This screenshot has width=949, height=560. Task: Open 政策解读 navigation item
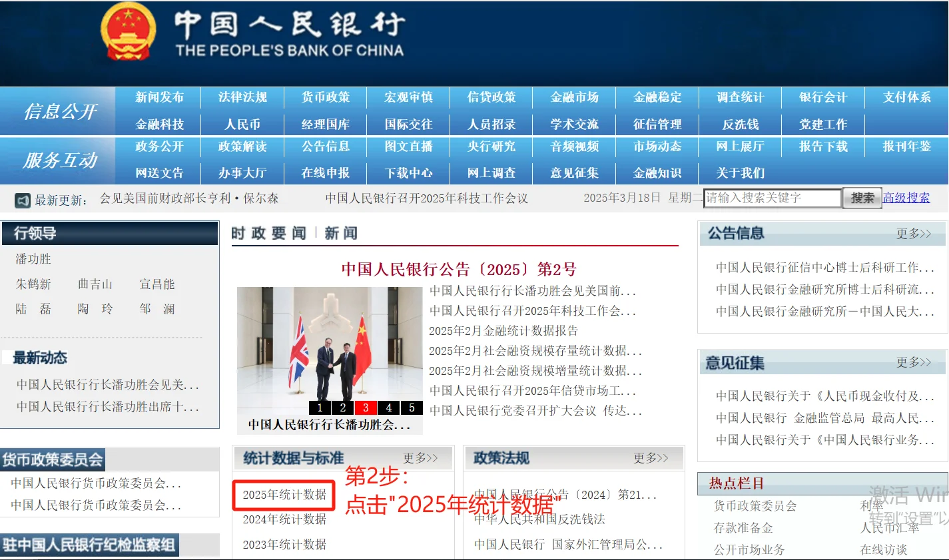point(242,146)
